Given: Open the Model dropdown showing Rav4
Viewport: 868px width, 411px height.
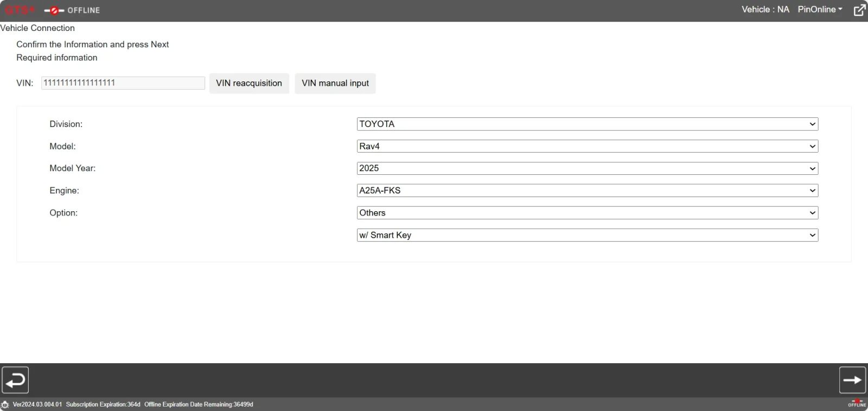Looking at the screenshot, I should point(587,147).
